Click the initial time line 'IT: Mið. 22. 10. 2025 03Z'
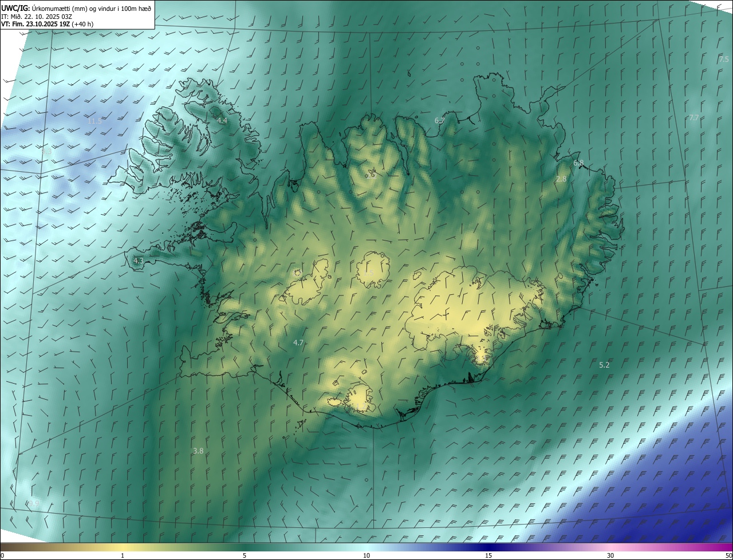Viewport: 733px width, 560px height. 38,17
